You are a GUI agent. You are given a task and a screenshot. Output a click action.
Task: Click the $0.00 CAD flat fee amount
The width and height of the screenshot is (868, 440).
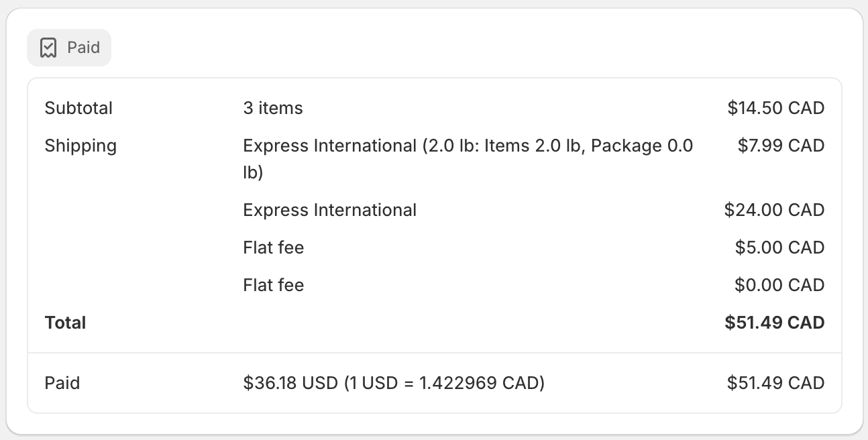[779, 285]
